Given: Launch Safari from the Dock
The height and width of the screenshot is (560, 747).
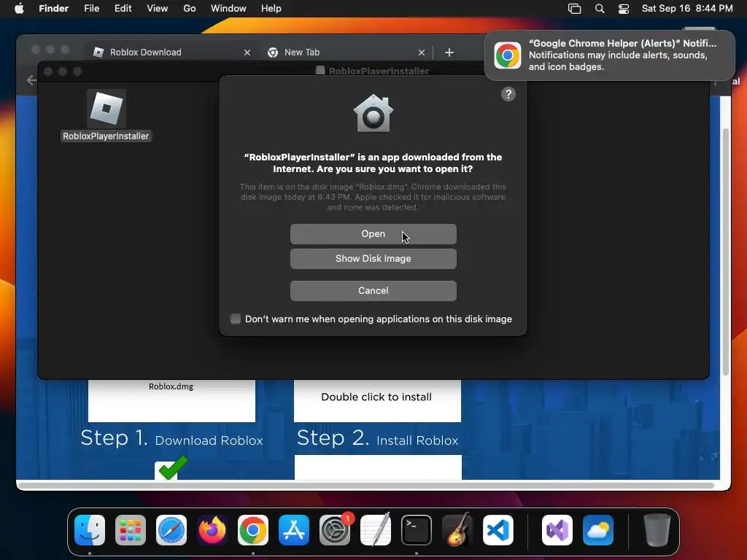Looking at the screenshot, I should pyautogui.click(x=171, y=530).
